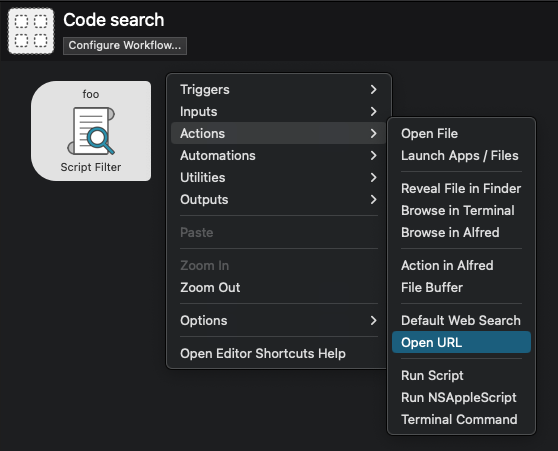Add a Terminal Command action
558x451 pixels.
[x=461, y=419]
